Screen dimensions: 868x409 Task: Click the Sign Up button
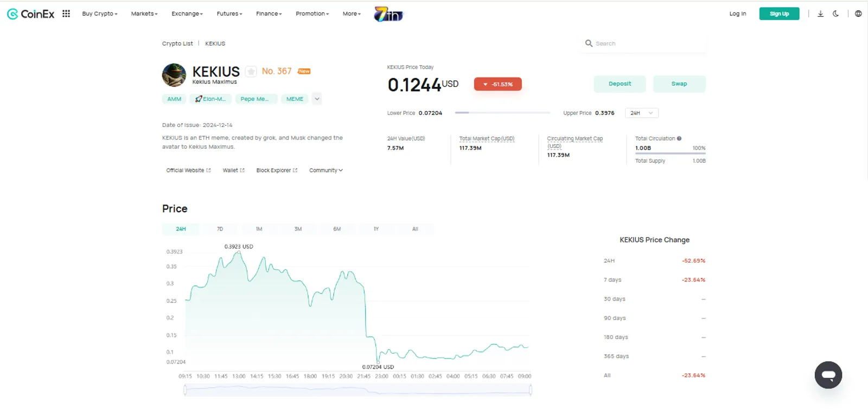point(779,14)
